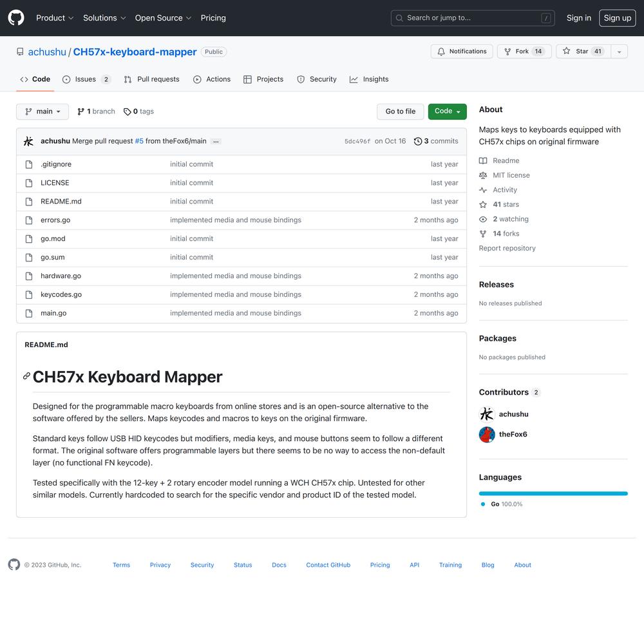The height and width of the screenshot is (644, 644).
Task: Switch to the Issues tab
Action: coord(86,79)
